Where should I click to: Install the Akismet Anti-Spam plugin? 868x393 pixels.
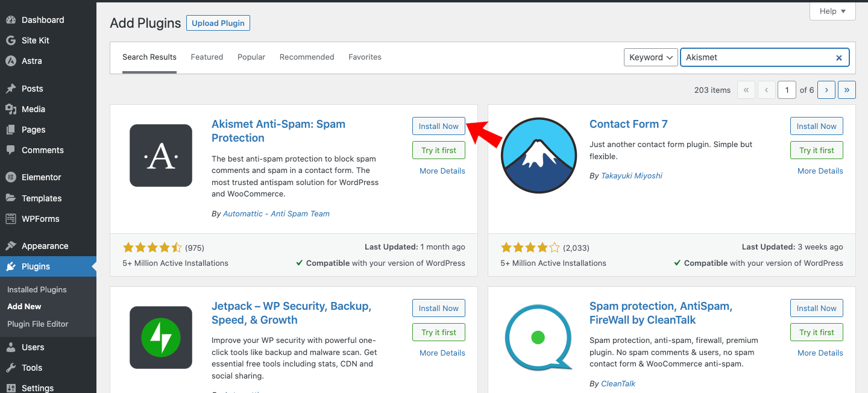coord(438,126)
